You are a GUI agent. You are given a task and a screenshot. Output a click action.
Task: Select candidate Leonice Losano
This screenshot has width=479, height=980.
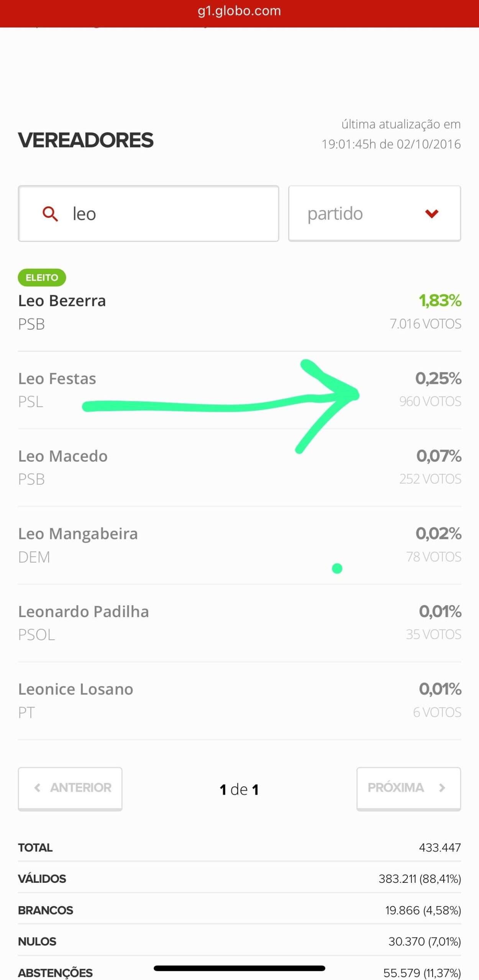coord(75,689)
